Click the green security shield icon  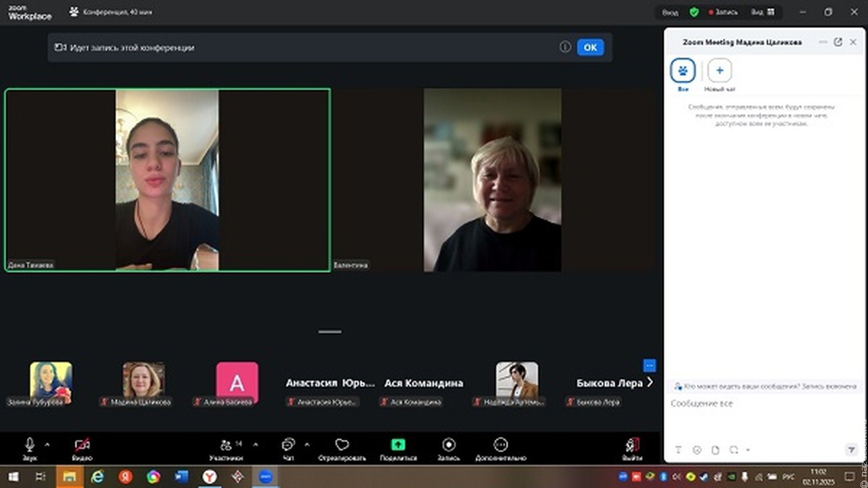694,12
